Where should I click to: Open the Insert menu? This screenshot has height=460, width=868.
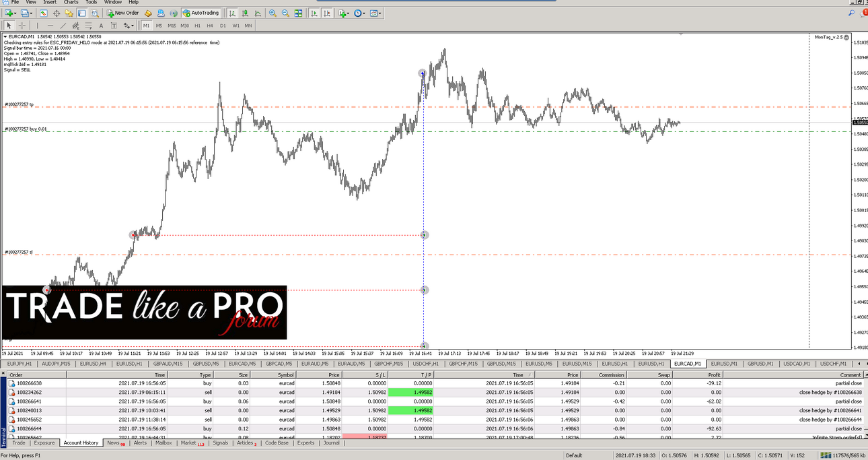point(50,3)
